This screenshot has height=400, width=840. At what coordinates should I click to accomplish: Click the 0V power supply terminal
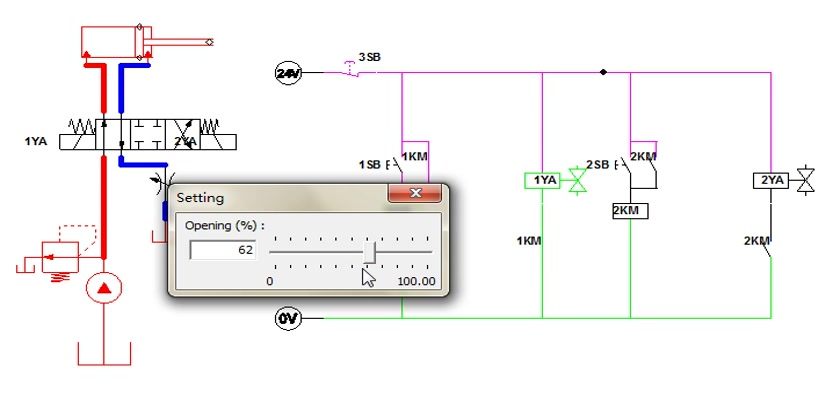[288, 319]
